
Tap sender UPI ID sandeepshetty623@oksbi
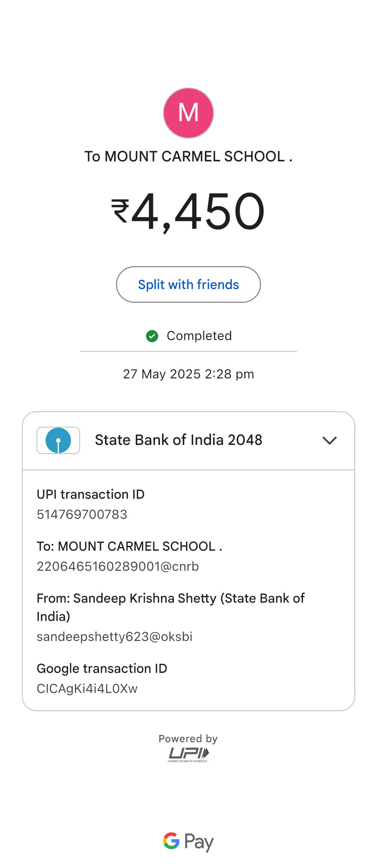tap(114, 636)
